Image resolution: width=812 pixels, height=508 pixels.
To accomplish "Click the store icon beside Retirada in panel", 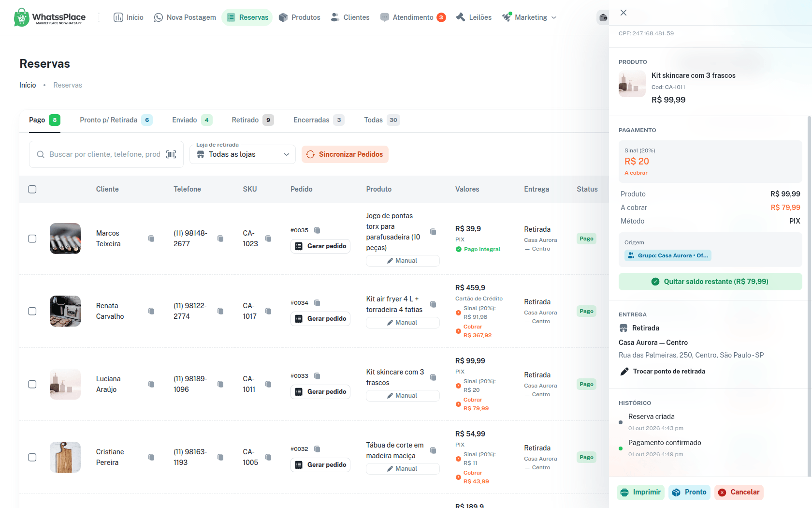I will (x=623, y=328).
